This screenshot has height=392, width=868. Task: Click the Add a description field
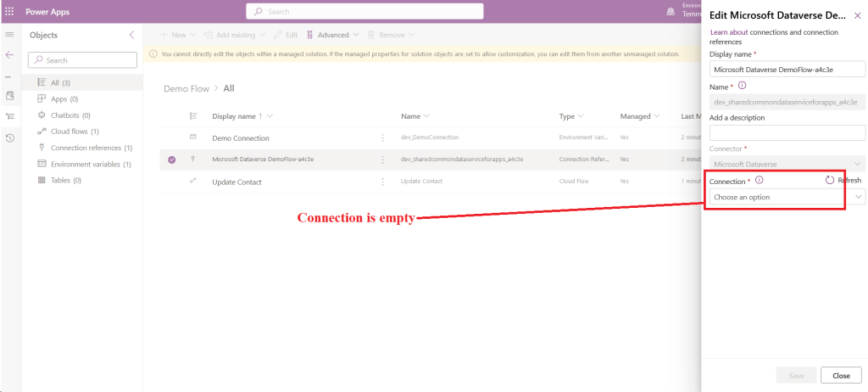coord(787,132)
